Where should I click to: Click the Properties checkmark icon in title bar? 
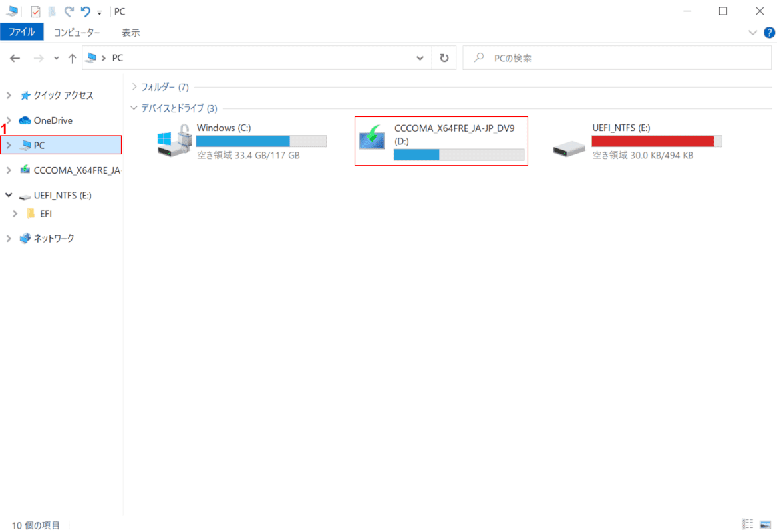point(35,11)
